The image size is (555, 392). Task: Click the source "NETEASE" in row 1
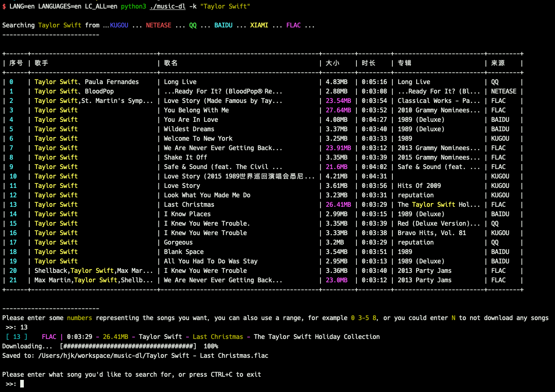click(504, 91)
